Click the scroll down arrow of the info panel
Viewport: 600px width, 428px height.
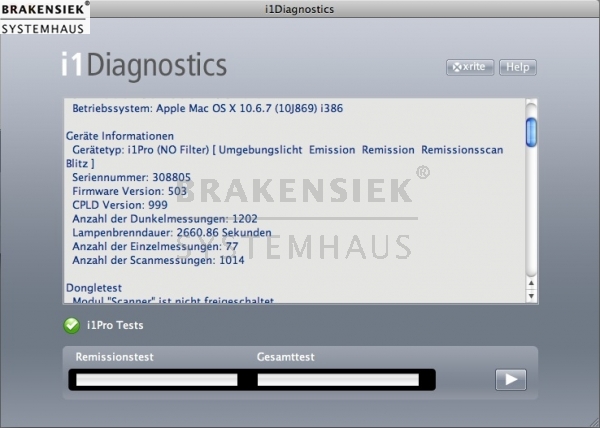(531, 296)
